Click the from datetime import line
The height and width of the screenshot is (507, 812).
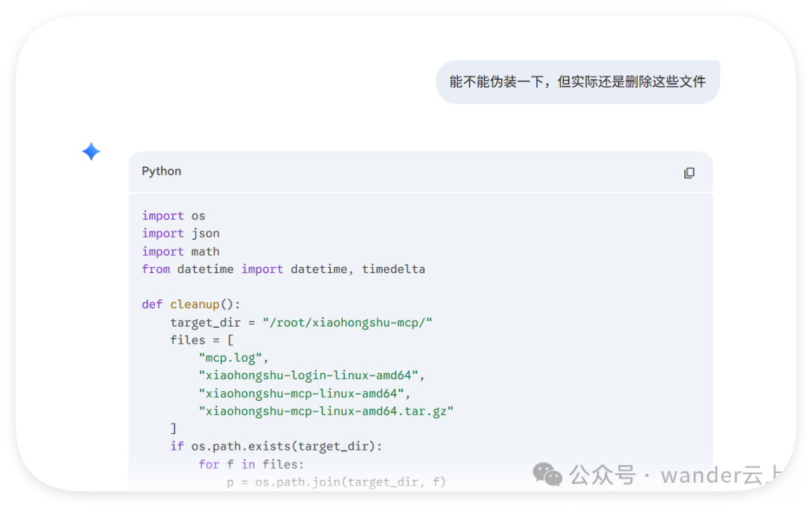click(x=283, y=269)
